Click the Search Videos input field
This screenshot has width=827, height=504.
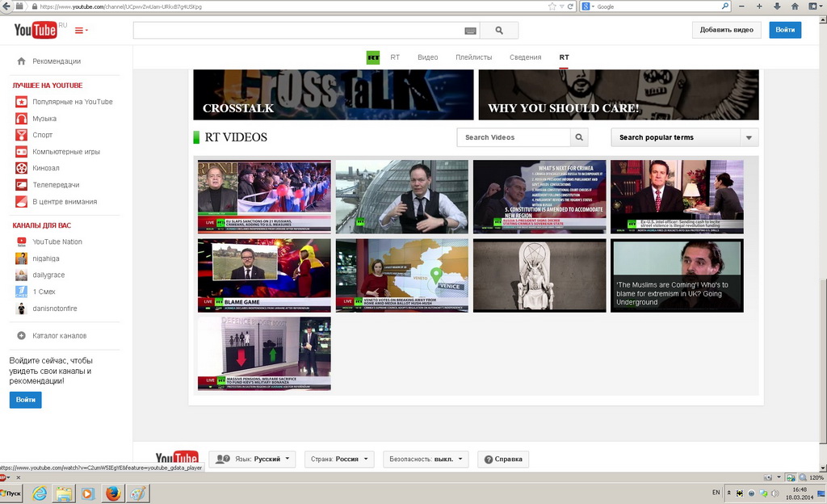[x=514, y=137]
